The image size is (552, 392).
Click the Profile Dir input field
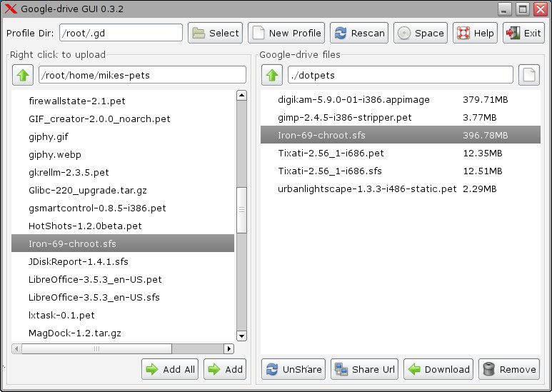pos(121,33)
